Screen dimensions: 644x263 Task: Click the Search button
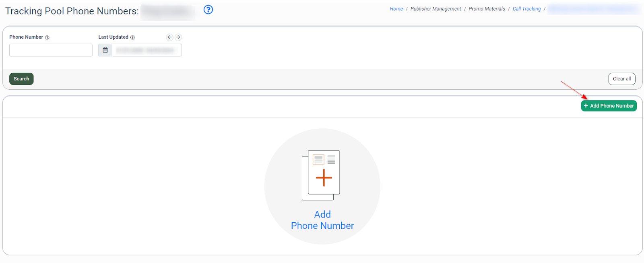(21, 79)
